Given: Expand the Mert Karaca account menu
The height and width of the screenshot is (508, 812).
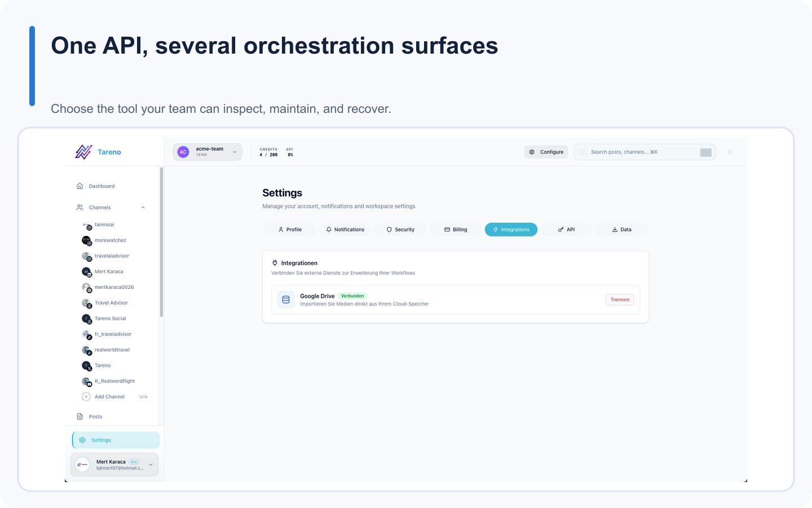Looking at the screenshot, I should coord(114,465).
